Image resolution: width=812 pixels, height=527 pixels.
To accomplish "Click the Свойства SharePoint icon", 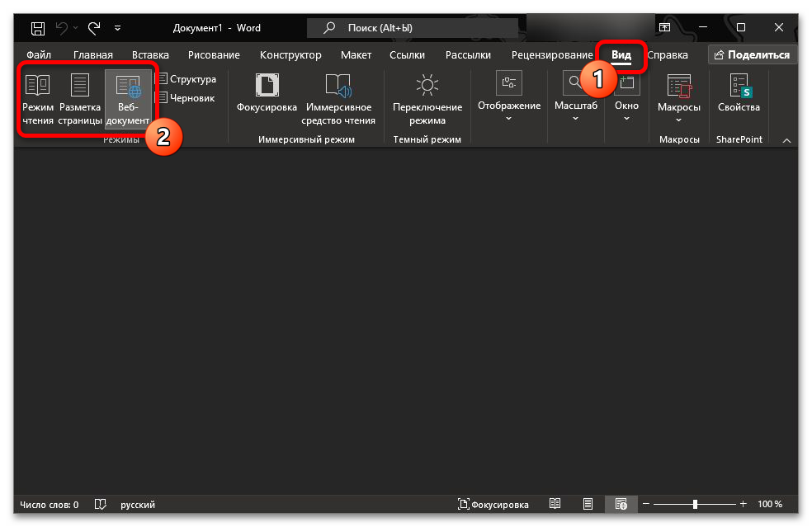I will [x=738, y=93].
